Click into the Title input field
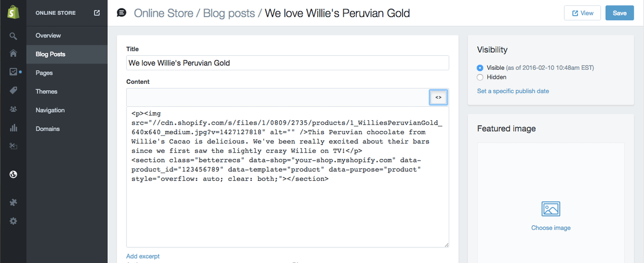This screenshot has width=644, height=263. click(288, 63)
